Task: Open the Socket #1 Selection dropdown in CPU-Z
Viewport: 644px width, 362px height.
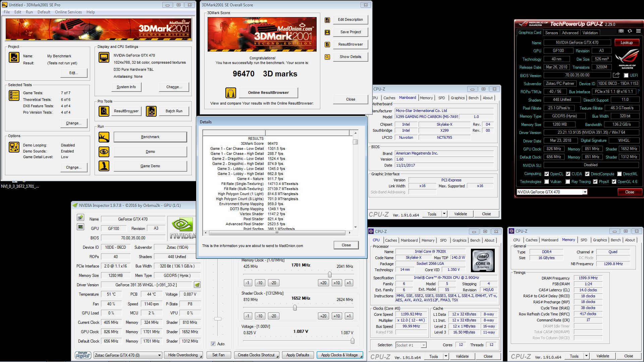Action: pos(411,345)
